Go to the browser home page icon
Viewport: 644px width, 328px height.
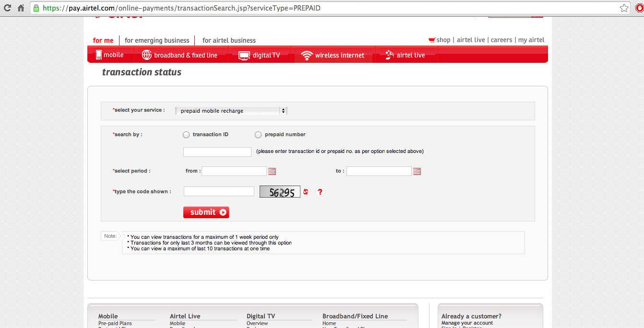pyautogui.click(x=21, y=8)
